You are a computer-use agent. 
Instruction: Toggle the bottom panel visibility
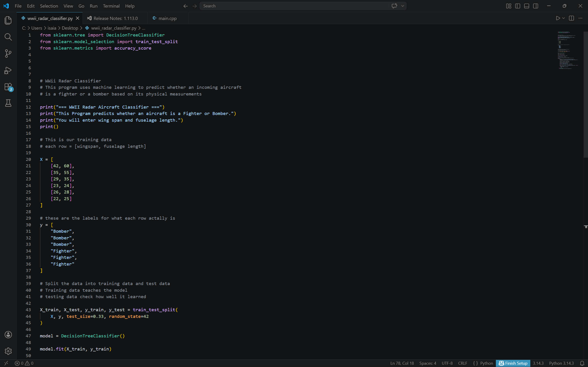(526, 6)
